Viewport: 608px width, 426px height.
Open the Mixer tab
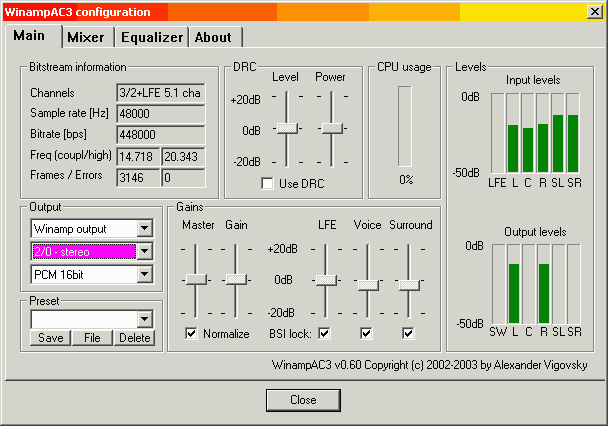click(x=88, y=38)
